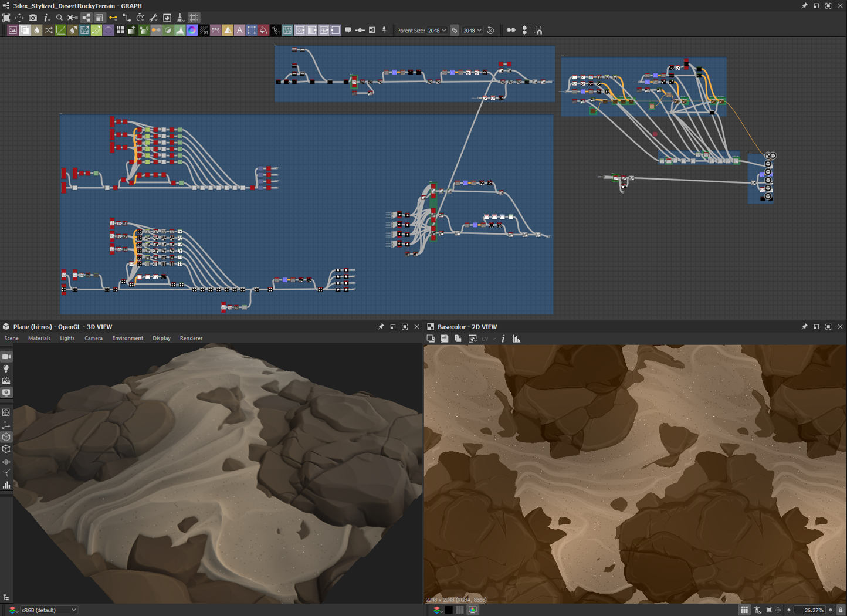
Task: Click the Basecolor texture preview in 2D view
Action: tap(635, 474)
